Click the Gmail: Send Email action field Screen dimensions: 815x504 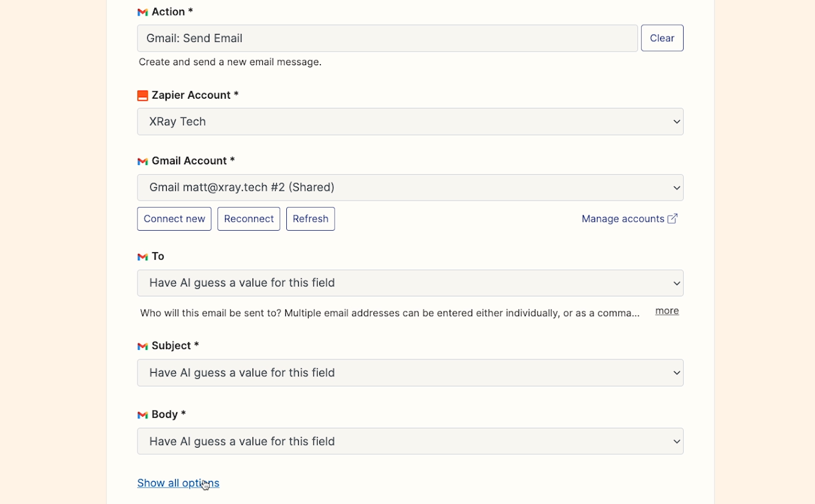tap(387, 38)
